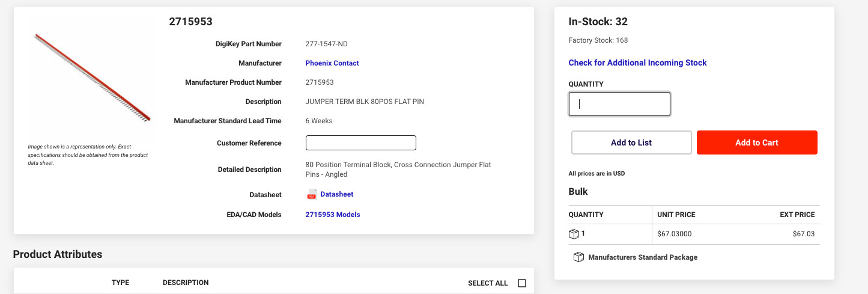The image size is (868, 294).
Task: Click the image representation disclaimer text
Action: click(88, 155)
